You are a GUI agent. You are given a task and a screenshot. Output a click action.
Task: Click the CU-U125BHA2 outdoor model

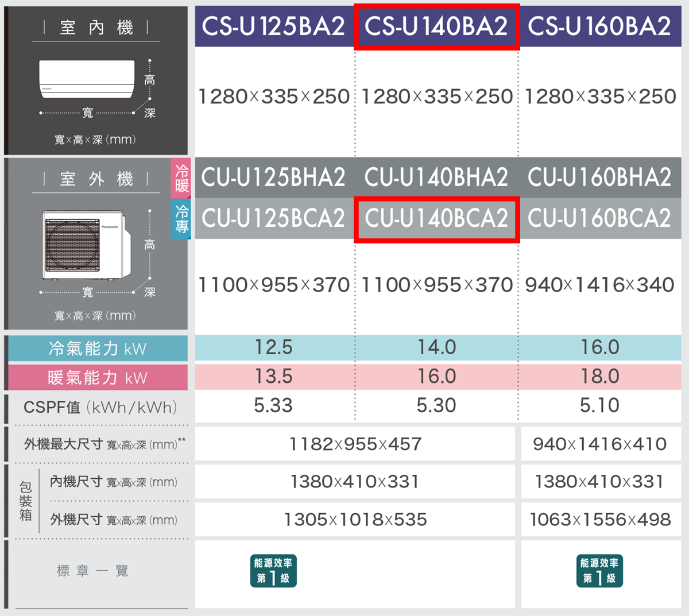coord(273,177)
